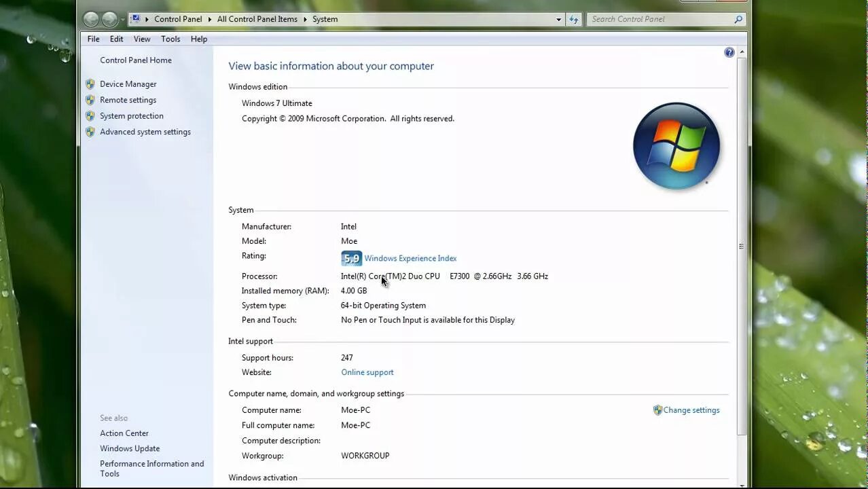Screen dimensions: 868x489
Task: Open the View menu
Action: click(x=142, y=39)
